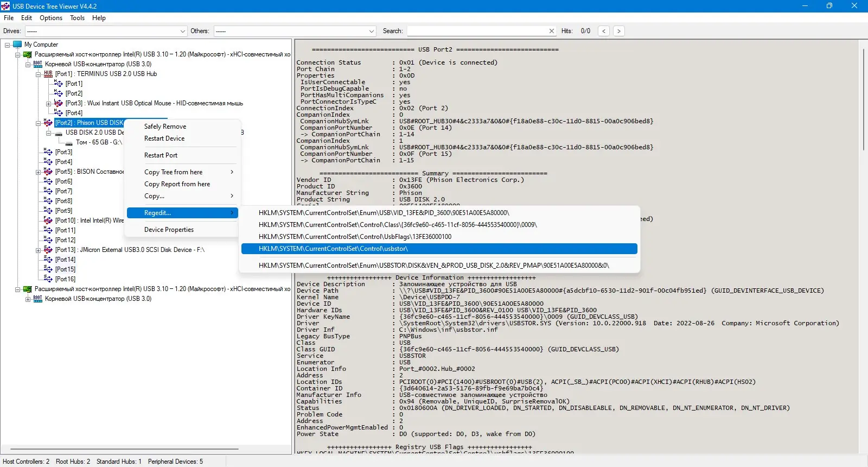
Task: Open the File menu
Action: 9,18
